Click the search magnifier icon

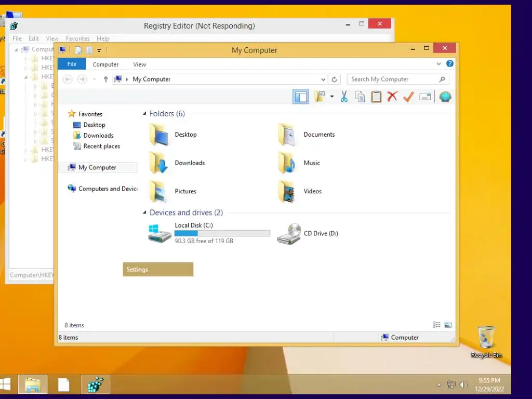coord(442,79)
